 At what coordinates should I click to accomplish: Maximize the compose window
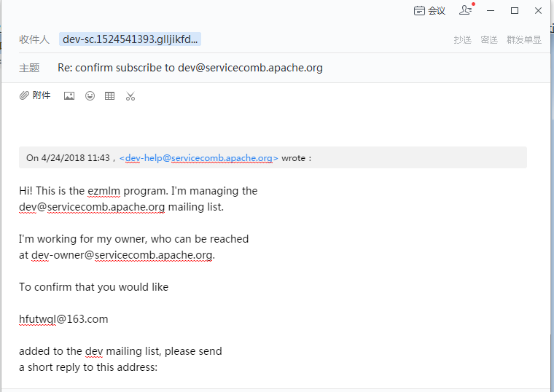point(515,10)
